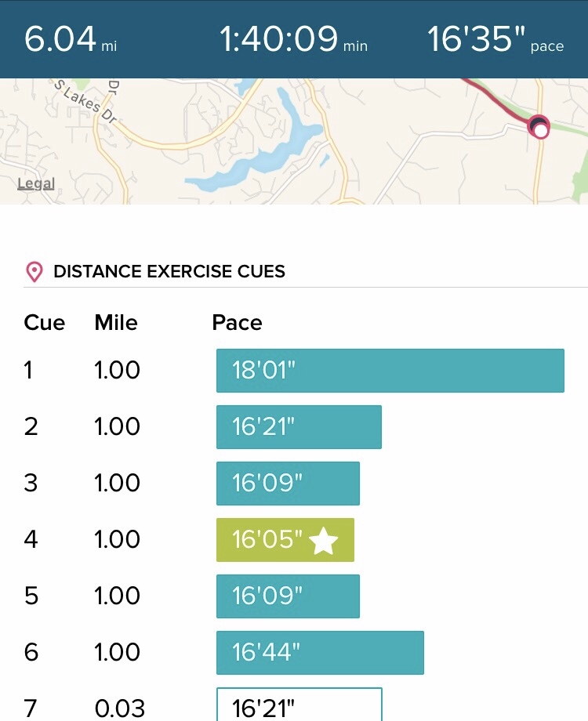Tap the 1:40:09 min duration stat

tap(293, 39)
